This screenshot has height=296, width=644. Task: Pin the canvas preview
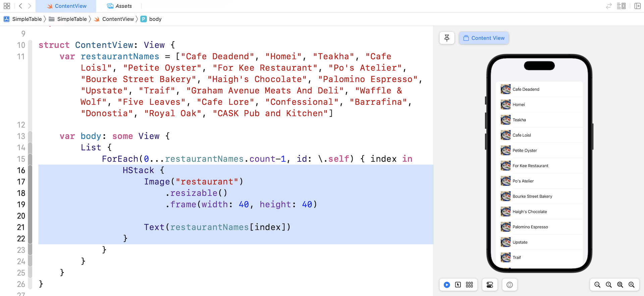pos(447,38)
